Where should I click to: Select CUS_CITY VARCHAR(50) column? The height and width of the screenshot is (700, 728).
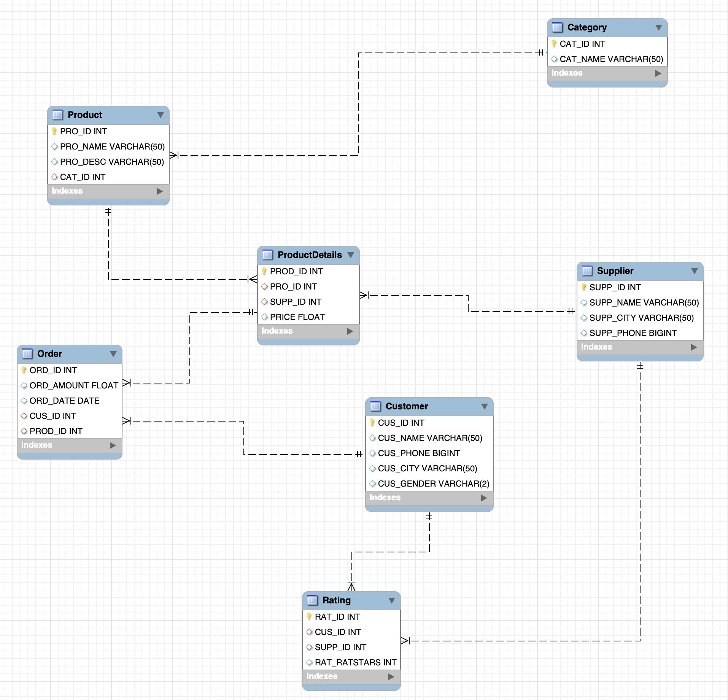[x=429, y=468]
